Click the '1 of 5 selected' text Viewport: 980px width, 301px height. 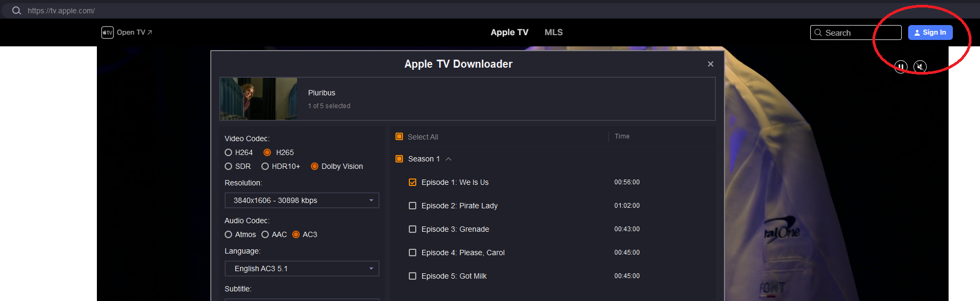click(x=329, y=106)
